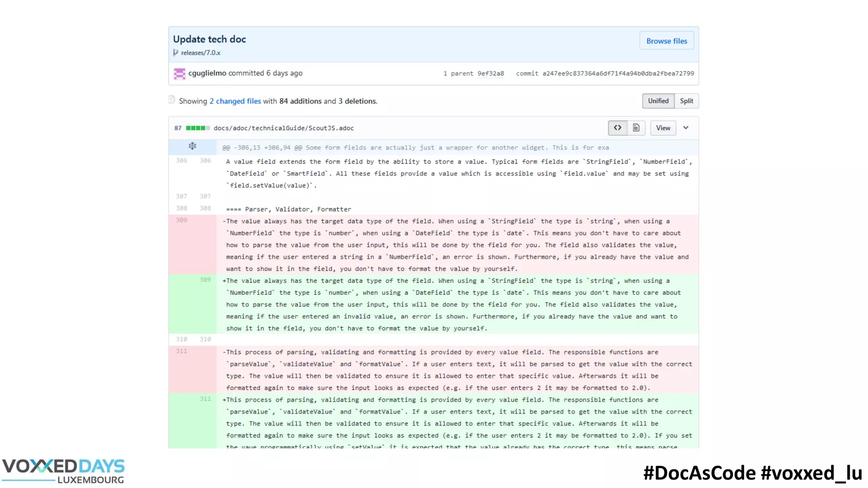Click the file list icon beside 'Showing'
Viewport: 868px width, 488px height.
click(172, 100)
